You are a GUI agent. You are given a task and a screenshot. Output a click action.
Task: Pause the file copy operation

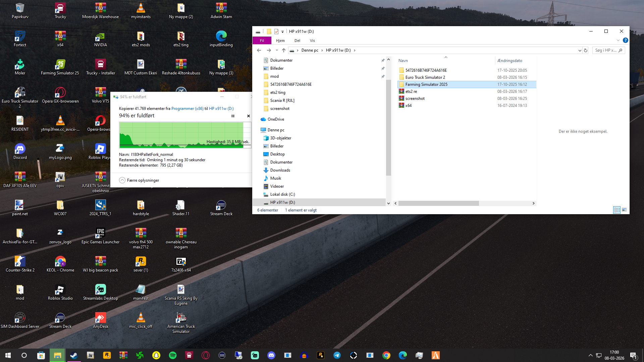tap(233, 116)
